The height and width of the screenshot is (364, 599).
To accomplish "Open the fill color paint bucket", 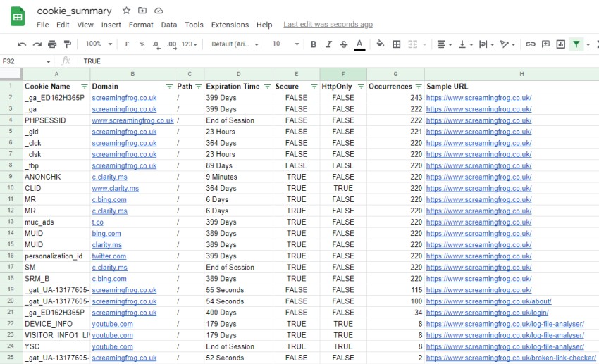I will [x=380, y=44].
